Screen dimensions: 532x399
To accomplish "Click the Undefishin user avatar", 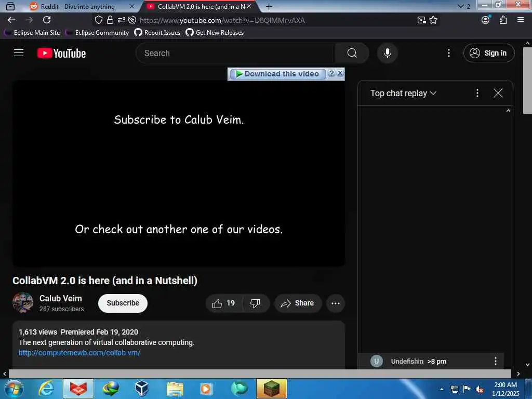I will pos(376,362).
